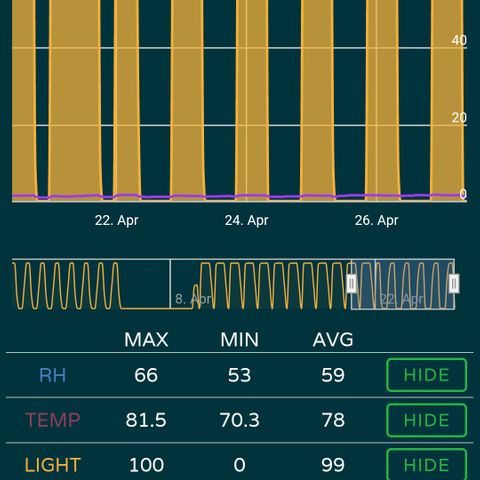This screenshot has height=480, width=480.
Task: Click the 8. Apr label in navigator
Action: [193, 299]
